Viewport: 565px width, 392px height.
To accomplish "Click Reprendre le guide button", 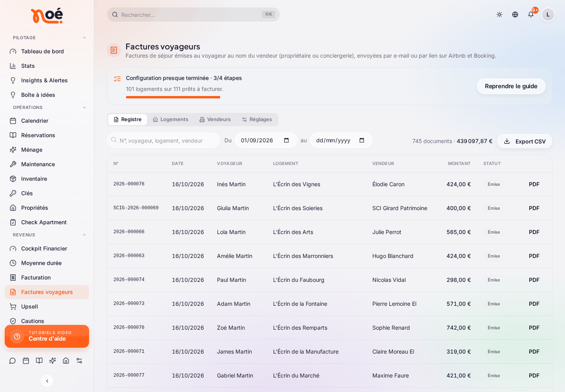I will [x=511, y=86].
